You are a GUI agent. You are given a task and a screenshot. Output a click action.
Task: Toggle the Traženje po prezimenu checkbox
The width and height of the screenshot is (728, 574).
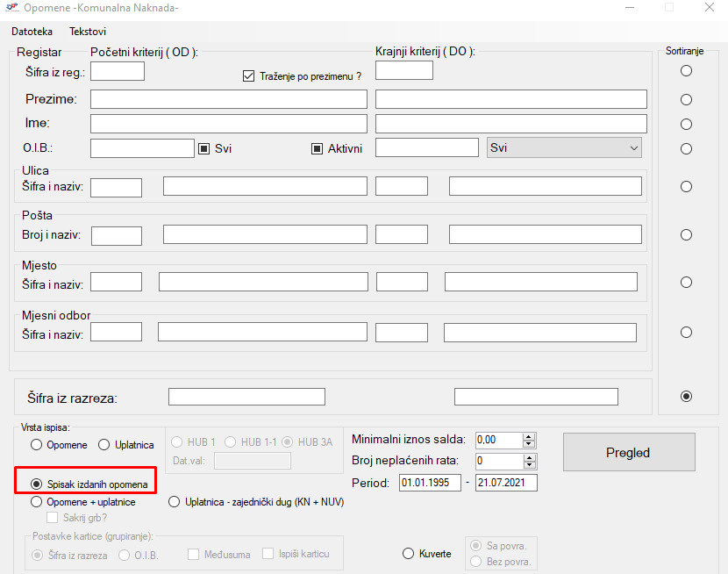pyautogui.click(x=248, y=76)
